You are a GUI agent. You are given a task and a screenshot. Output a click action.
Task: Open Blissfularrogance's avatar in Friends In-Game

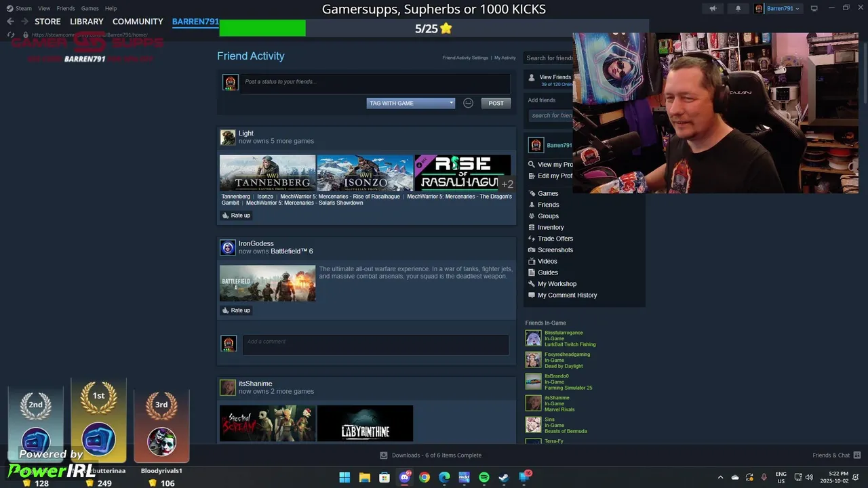pyautogui.click(x=533, y=338)
